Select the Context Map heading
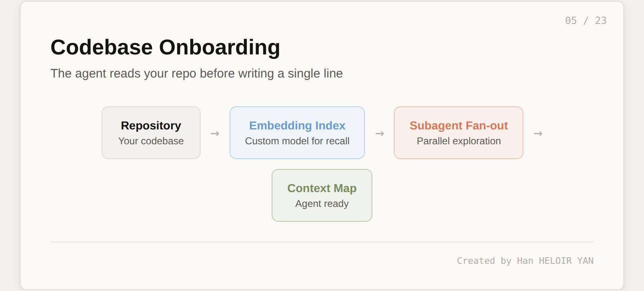644x291 pixels. click(322, 188)
